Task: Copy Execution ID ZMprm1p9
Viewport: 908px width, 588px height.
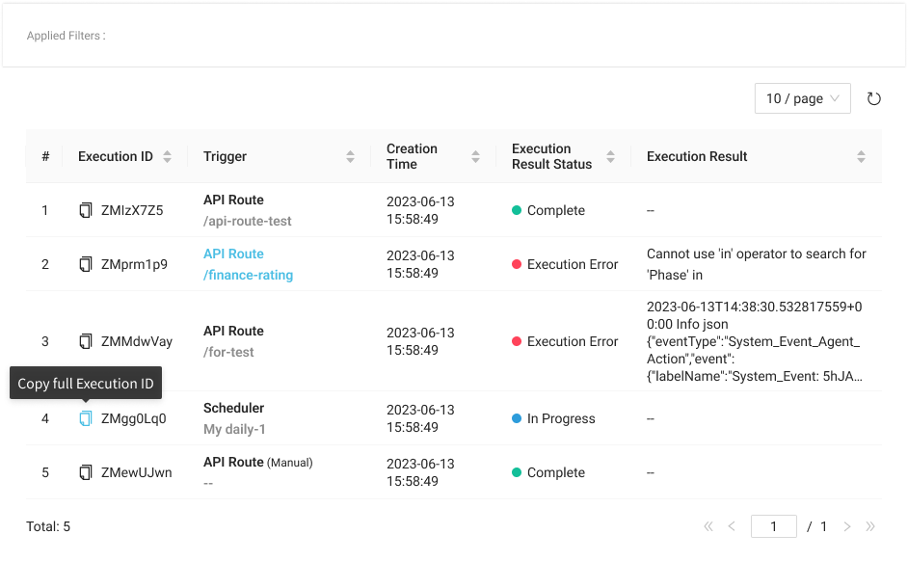Action: [86, 264]
